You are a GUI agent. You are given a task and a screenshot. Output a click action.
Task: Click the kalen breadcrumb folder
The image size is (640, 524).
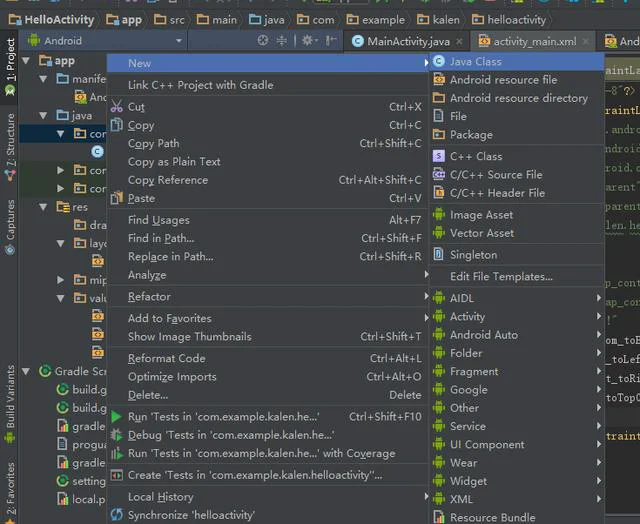(x=438, y=20)
